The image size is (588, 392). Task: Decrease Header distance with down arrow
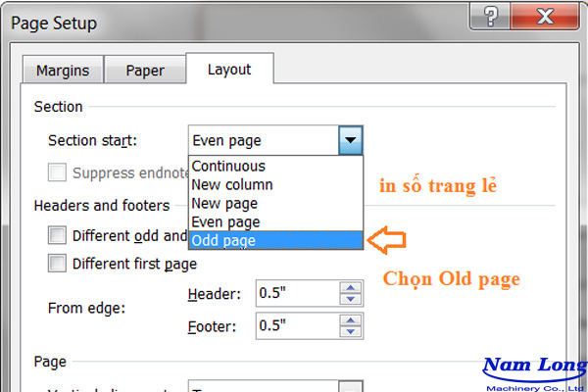pyautogui.click(x=350, y=299)
